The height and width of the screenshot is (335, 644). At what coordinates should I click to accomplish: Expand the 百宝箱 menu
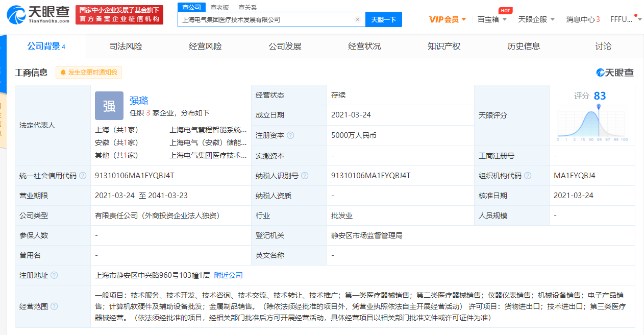[492, 19]
